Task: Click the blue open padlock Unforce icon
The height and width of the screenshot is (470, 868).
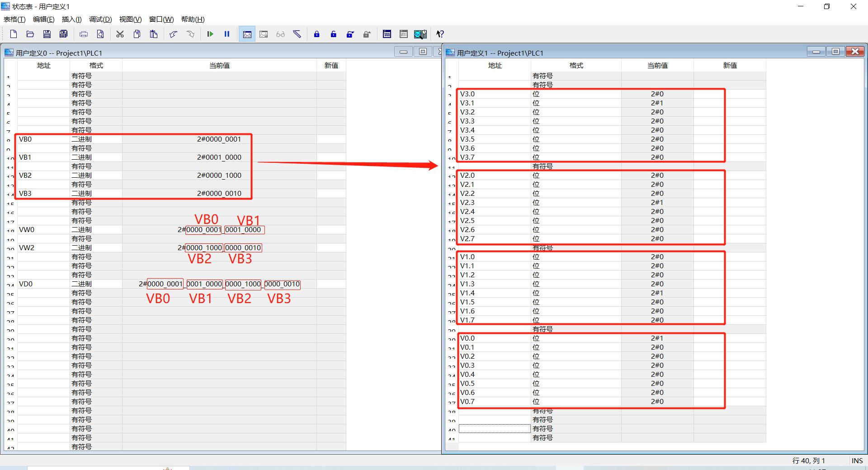Action: pyautogui.click(x=333, y=34)
